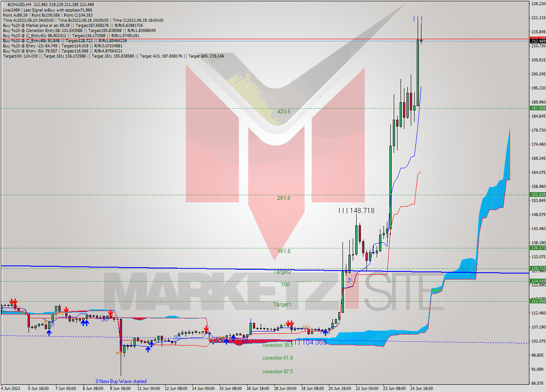The height and width of the screenshot is (392, 546).
Task: Select the green 124.019 price axis tag
Action: click(x=537, y=281)
